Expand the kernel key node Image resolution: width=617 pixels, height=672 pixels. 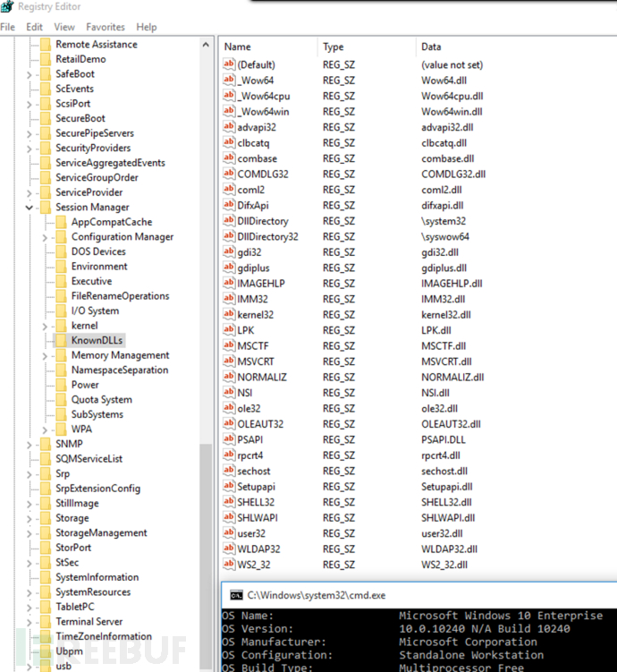coord(45,326)
